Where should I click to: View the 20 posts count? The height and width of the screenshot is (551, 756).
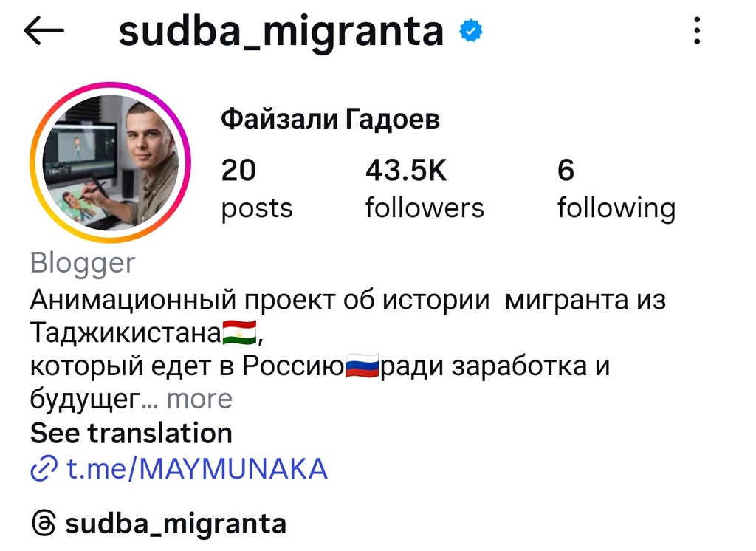(256, 189)
